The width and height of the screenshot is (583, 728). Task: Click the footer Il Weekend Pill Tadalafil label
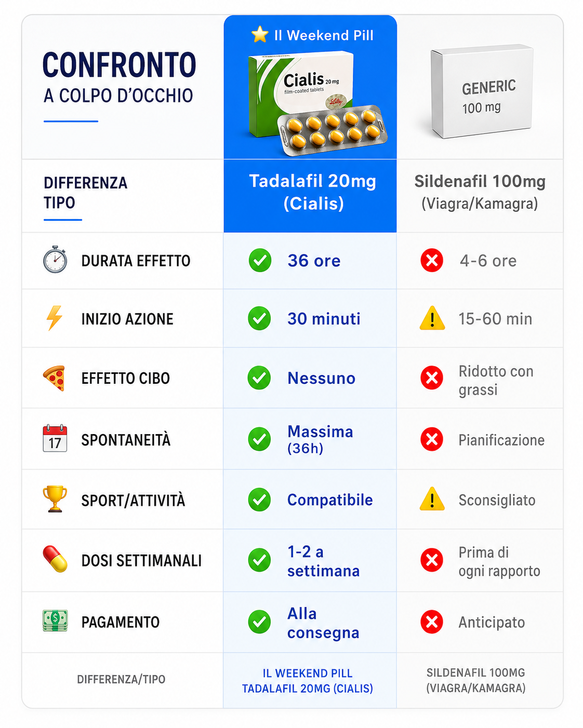click(x=308, y=681)
